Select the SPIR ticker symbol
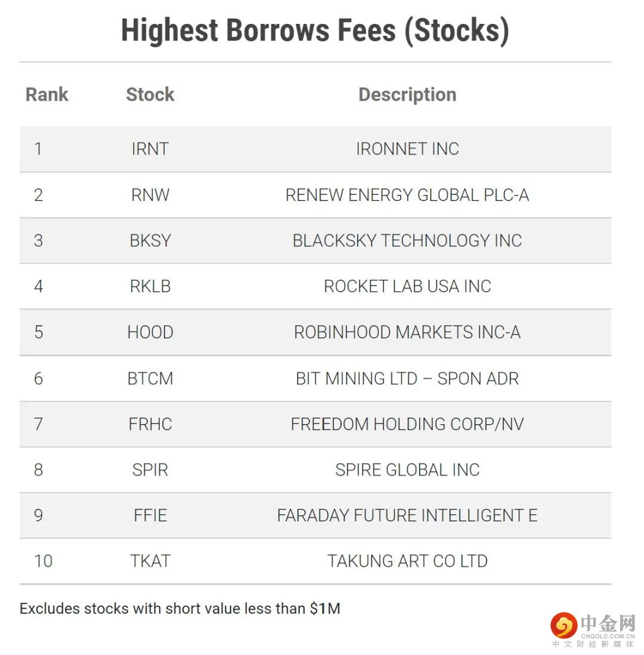The height and width of the screenshot is (655, 644). (150, 469)
